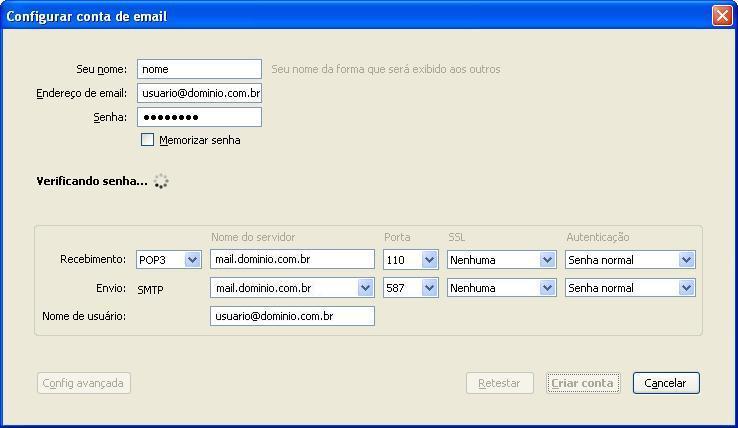Click the Retestar button
738x428 pixels.
point(500,383)
